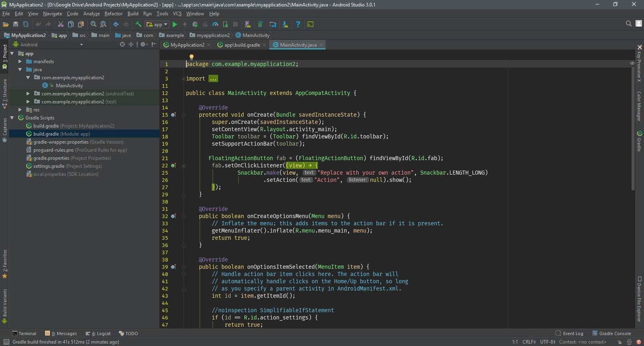Click the Save All toolbar icon
This screenshot has height=346, width=644.
[16, 25]
